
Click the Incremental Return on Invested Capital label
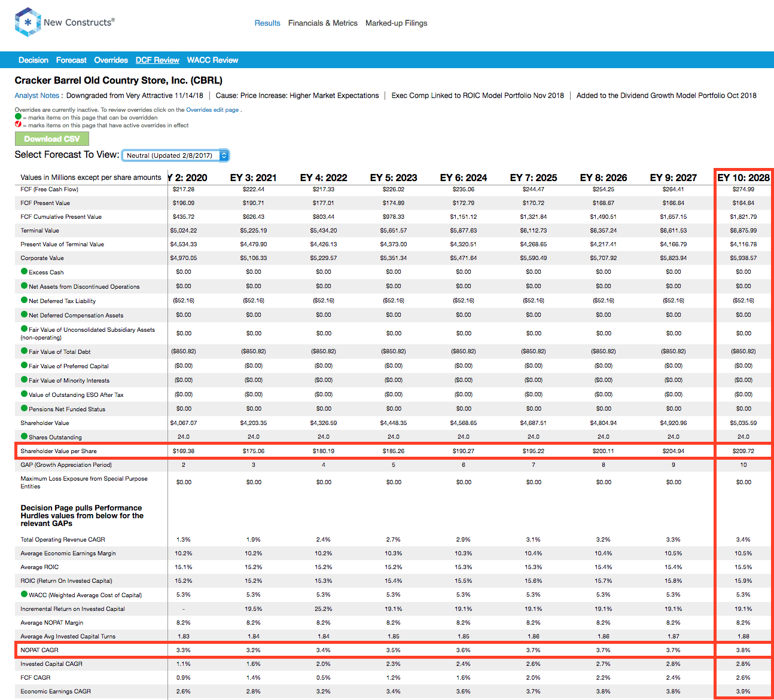(x=72, y=609)
